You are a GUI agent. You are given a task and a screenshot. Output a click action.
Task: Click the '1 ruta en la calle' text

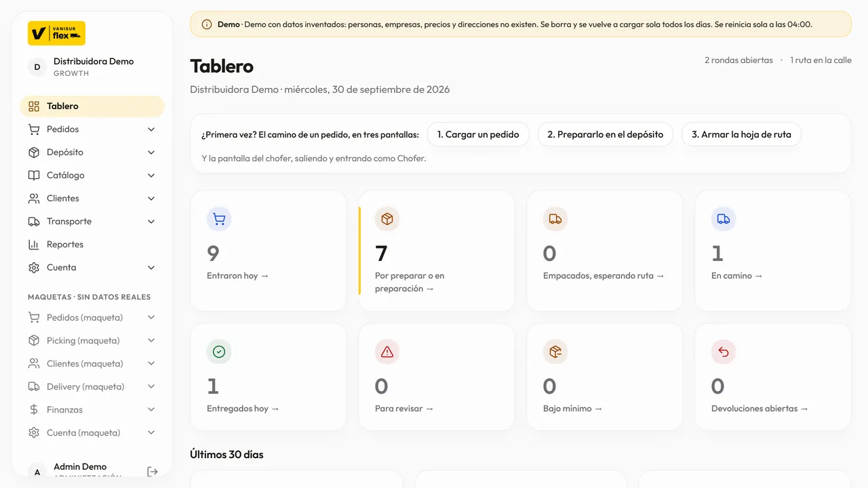pos(821,60)
